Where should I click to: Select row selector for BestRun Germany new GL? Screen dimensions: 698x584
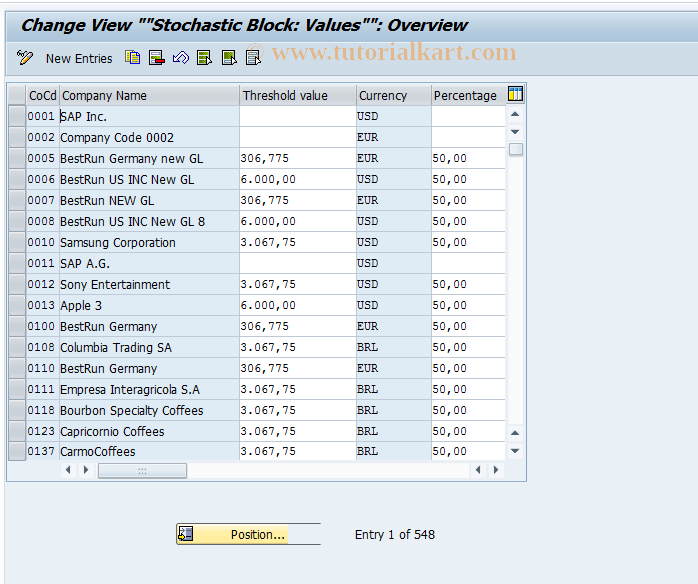click(17, 158)
